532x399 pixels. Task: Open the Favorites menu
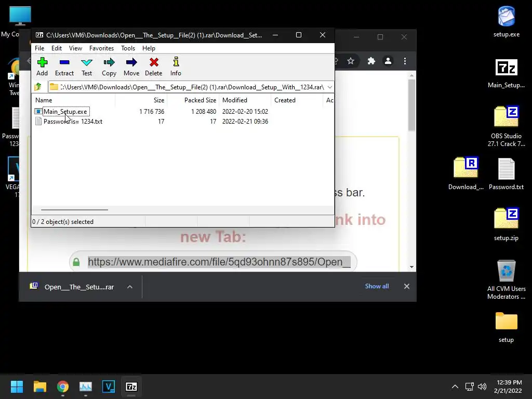[x=101, y=48]
